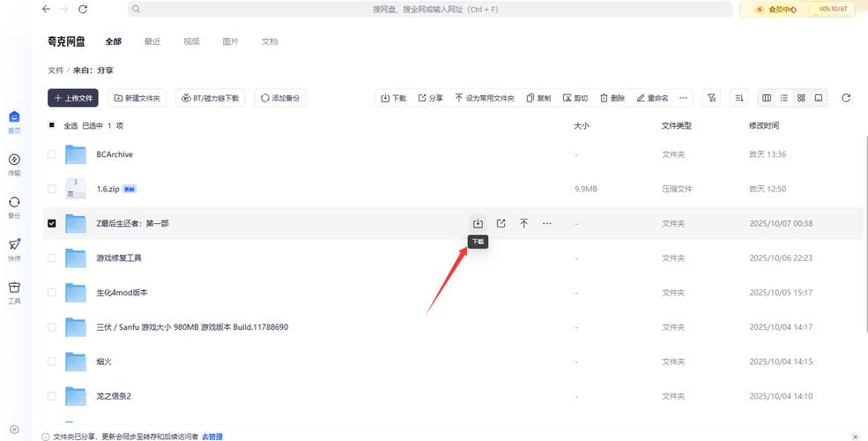Click 设为常用文件夹 in toolbar
Viewport: 868px width, 441px height.
pos(485,98)
